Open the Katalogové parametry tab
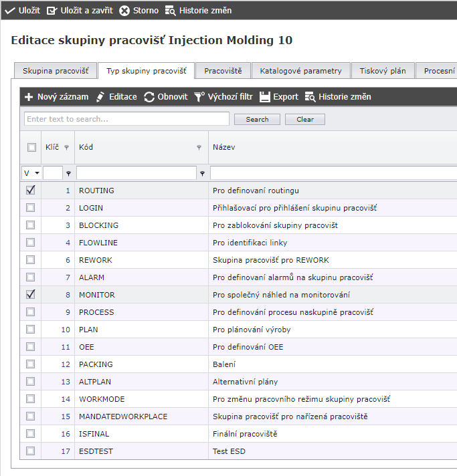Screen dimensions: 457x476 coord(300,71)
